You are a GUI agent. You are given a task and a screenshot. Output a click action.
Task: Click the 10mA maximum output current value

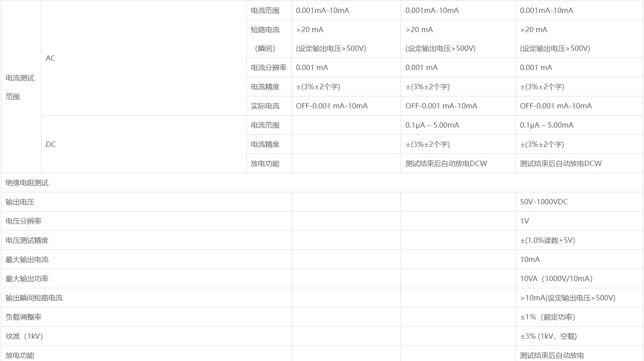point(530,259)
